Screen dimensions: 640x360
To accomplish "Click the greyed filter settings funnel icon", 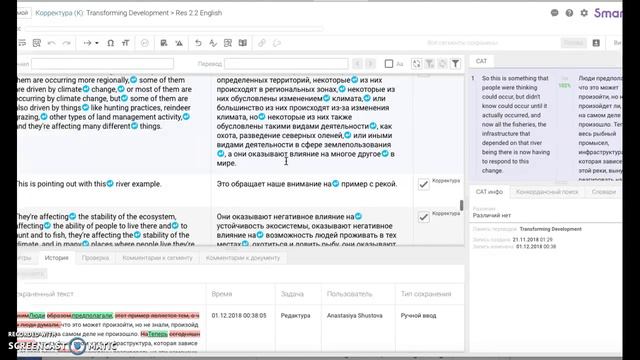I will click(x=429, y=64).
